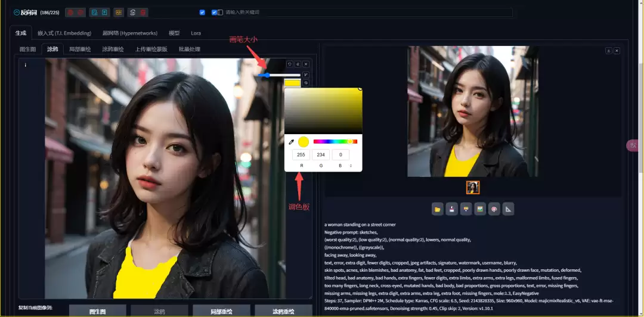Viewport: 644px width, 317px height.
Task: Switch to the 图生图 sub-tab
Action: pyautogui.click(x=28, y=49)
